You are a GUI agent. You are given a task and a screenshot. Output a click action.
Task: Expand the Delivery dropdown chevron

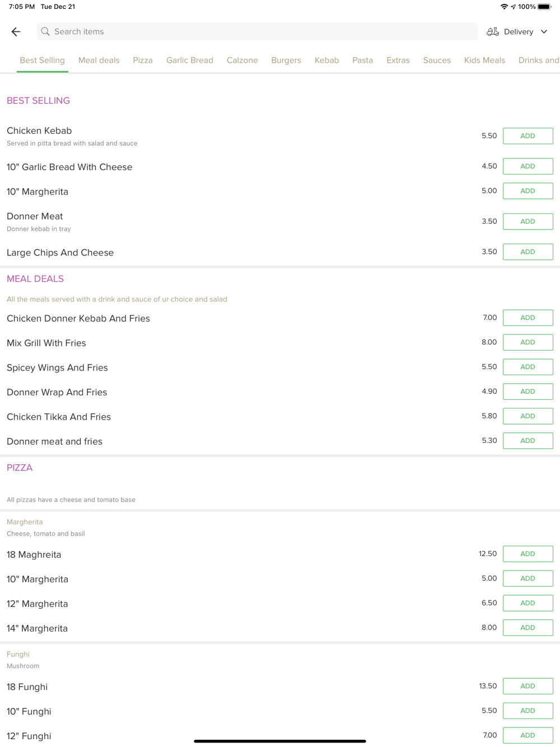(x=544, y=32)
